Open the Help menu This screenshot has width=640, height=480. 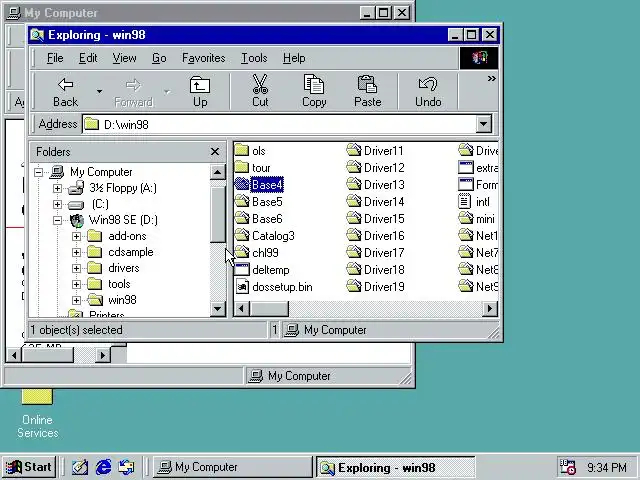click(x=294, y=58)
